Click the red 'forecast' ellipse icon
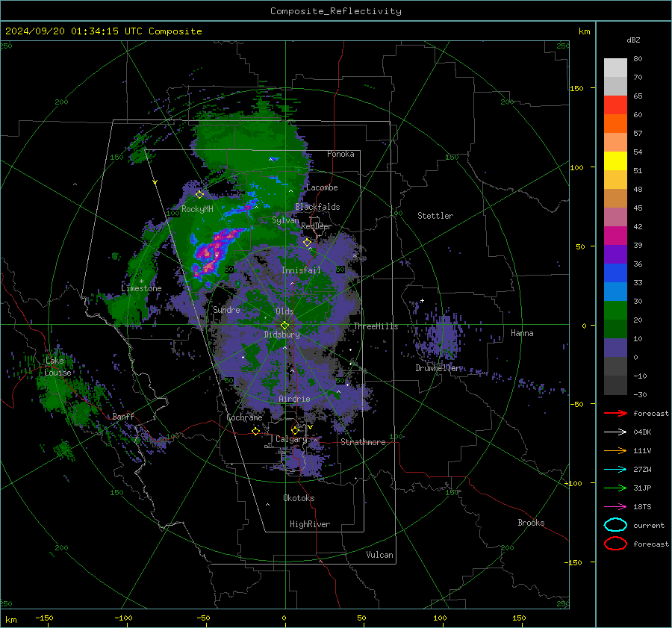Image resolution: width=672 pixels, height=628 pixels. (x=615, y=544)
